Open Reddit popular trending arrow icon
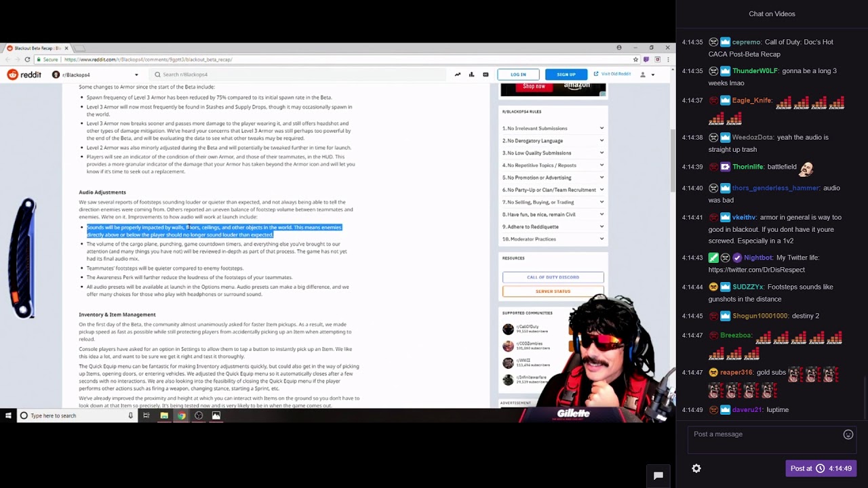The image size is (868, 488). click(x=458, y=75)
